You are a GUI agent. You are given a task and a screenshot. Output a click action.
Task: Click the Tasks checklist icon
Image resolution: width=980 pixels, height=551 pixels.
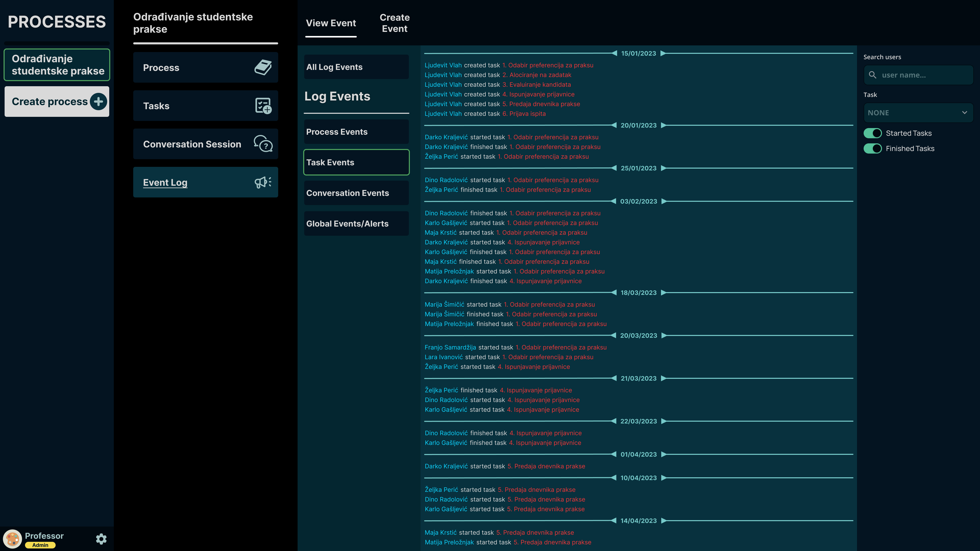click(263, 106)
